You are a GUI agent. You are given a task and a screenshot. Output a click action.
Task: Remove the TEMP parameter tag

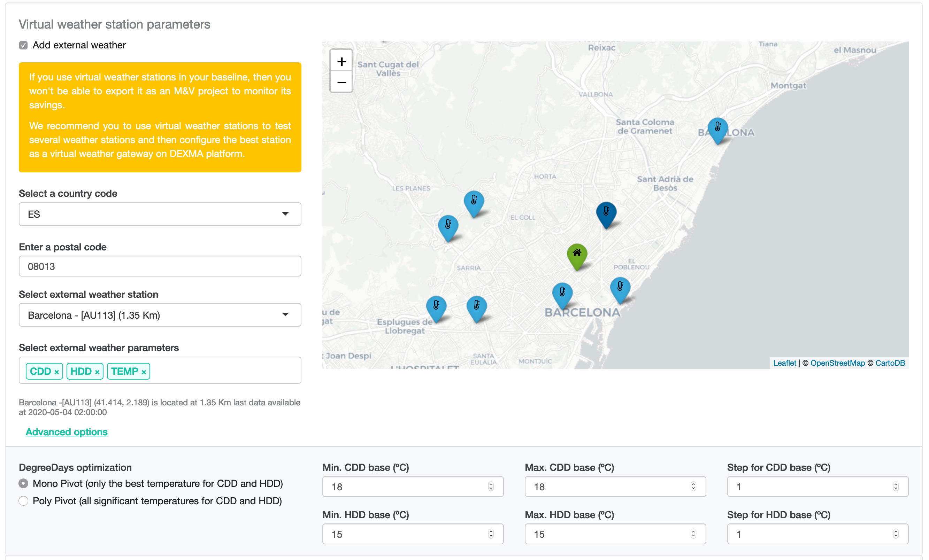pos(144,372)
